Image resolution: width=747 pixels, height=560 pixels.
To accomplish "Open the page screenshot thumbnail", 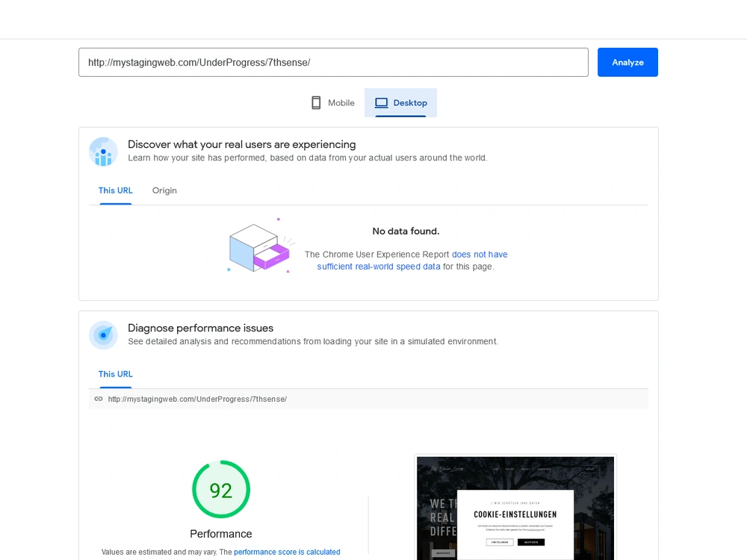I will click(x=515, y=508).
